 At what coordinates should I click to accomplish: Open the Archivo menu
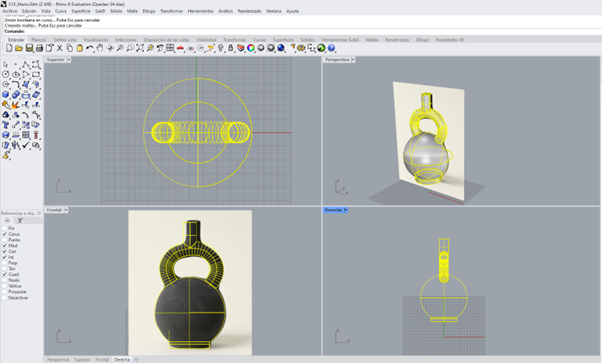pos(10,11)
